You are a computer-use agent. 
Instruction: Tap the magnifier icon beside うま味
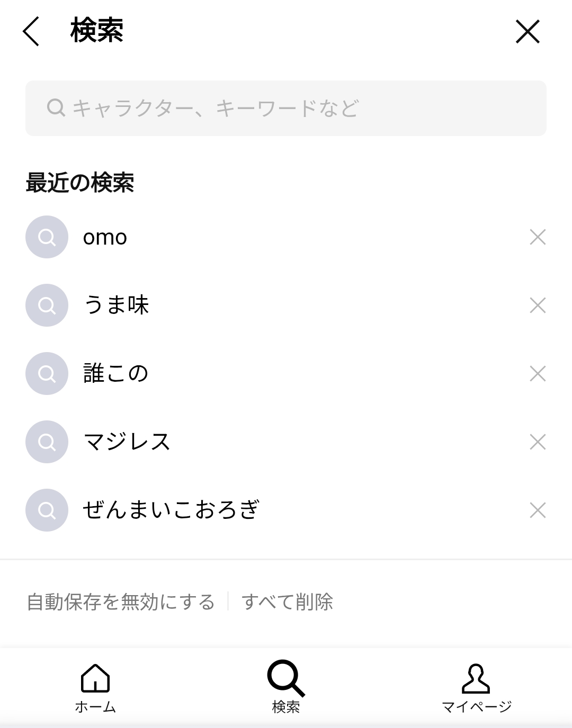[47, 305]
